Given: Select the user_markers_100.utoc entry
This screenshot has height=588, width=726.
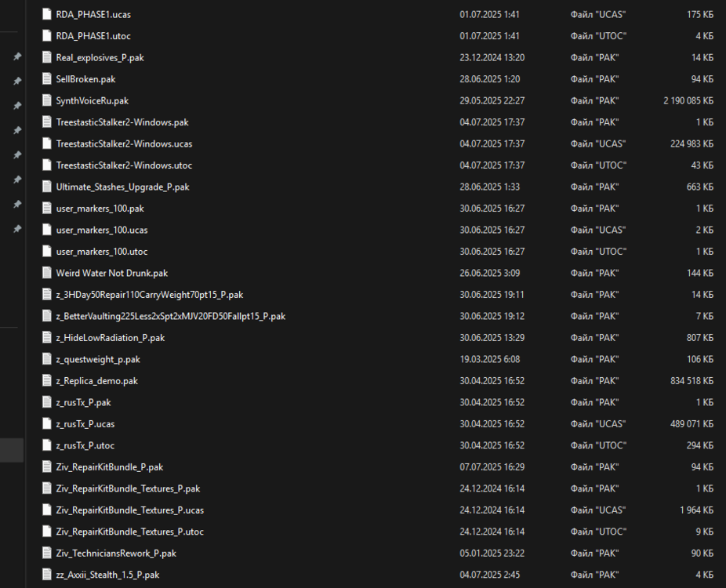Looking at the screenshot, I should point(101,252).
